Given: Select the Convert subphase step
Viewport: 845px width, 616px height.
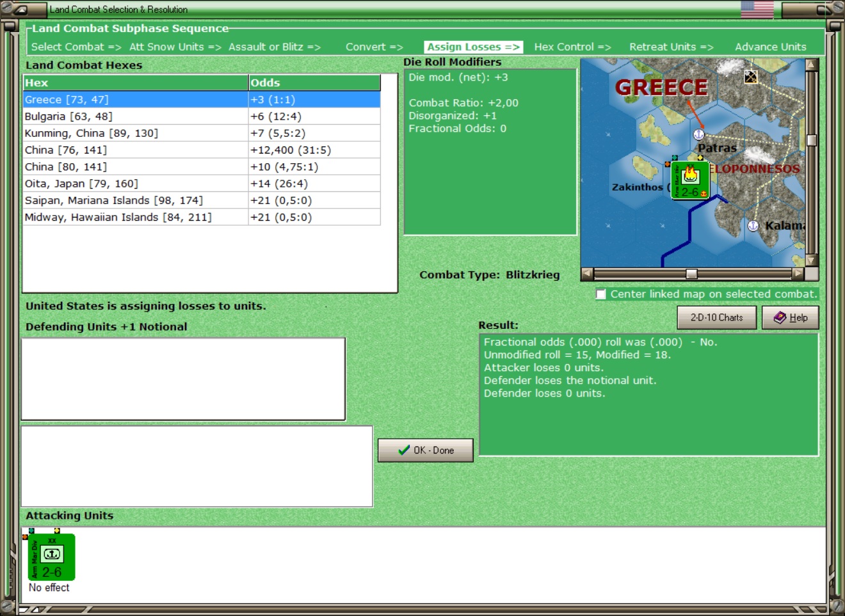Looking at the screenshot, I should 374,47.
